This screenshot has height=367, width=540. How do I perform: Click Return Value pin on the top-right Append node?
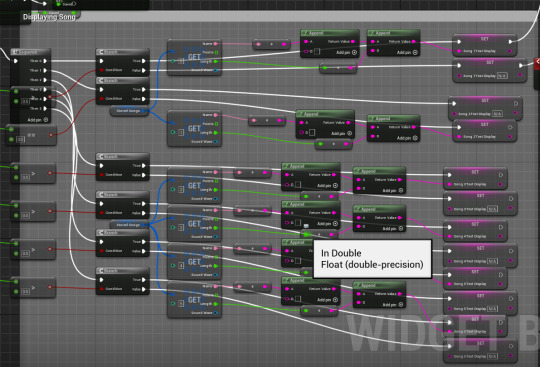pyautogui.click(x=414, y=42)
